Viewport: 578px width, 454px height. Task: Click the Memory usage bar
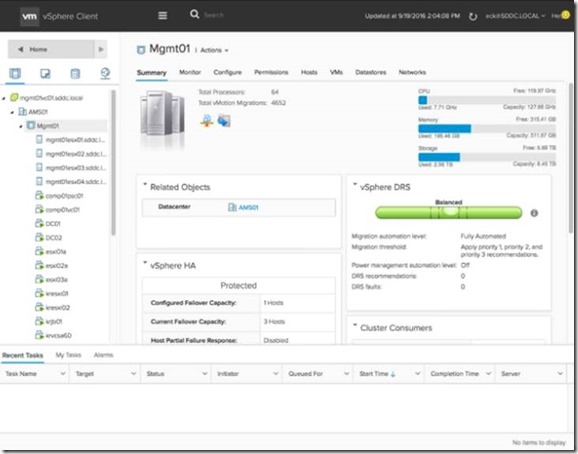click(487, 128)
